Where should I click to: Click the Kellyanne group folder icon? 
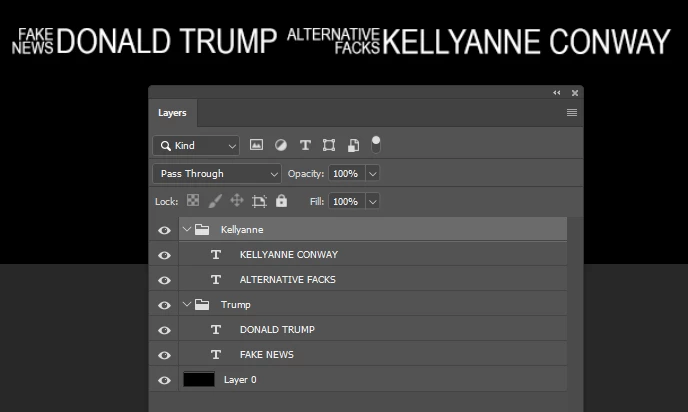[x=202, y=229]
